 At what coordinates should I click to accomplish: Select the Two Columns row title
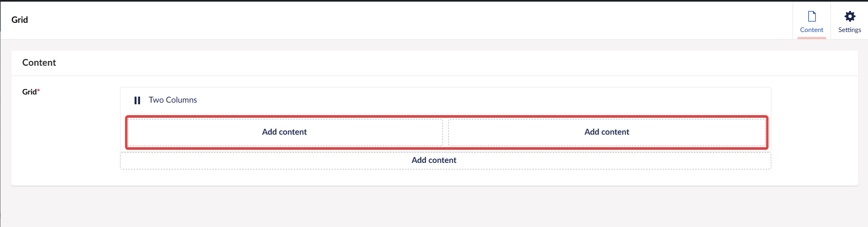(x=173, y=100)
